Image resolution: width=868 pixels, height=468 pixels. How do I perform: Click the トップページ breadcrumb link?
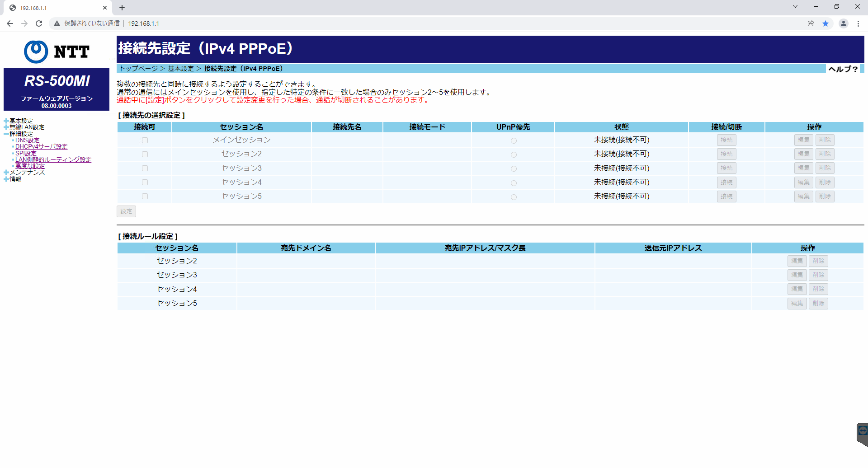pos(138,69)
